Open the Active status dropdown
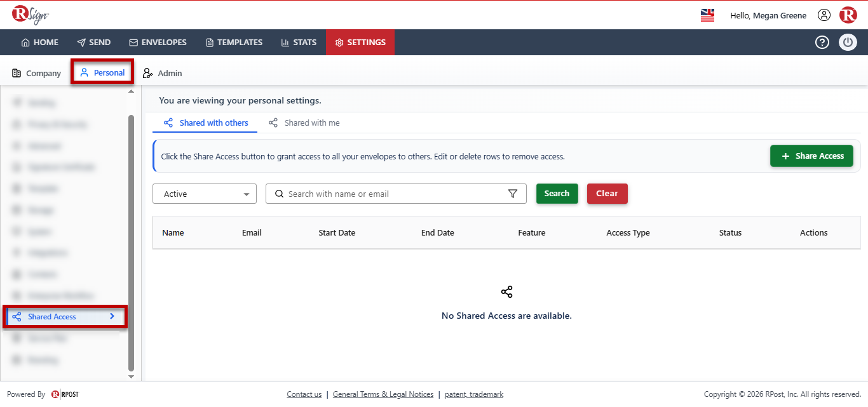 tap(205, 194)
